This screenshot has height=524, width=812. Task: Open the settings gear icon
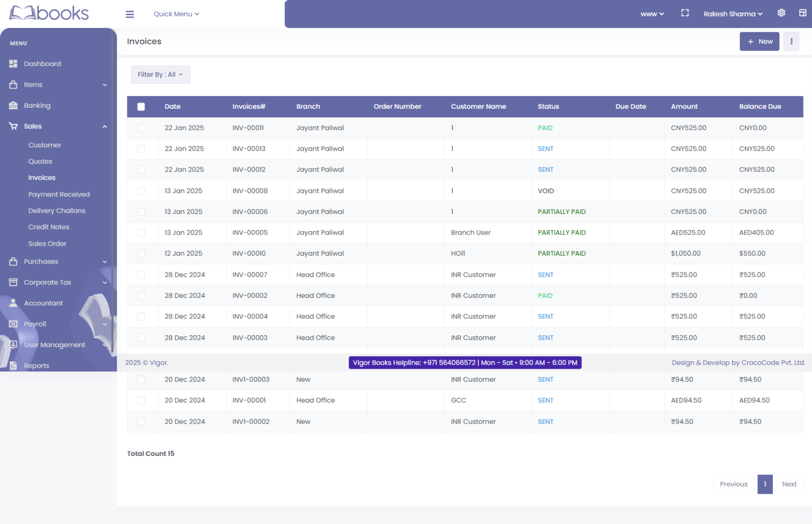(x=781, y=13)
